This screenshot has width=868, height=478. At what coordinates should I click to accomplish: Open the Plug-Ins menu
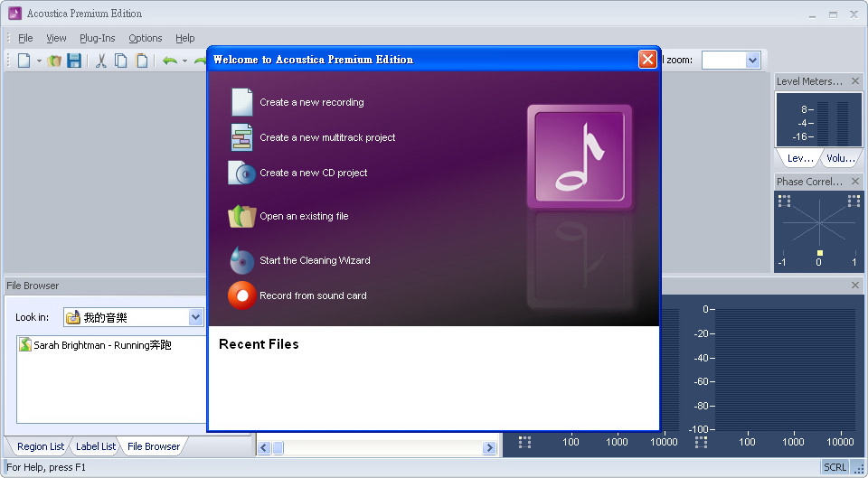click(97, 38)
